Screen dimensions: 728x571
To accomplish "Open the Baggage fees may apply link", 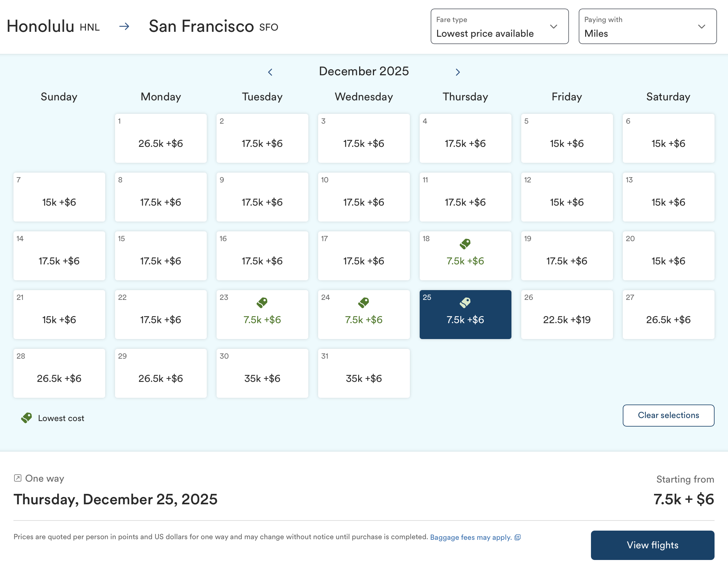I will (x=470, y=537).
